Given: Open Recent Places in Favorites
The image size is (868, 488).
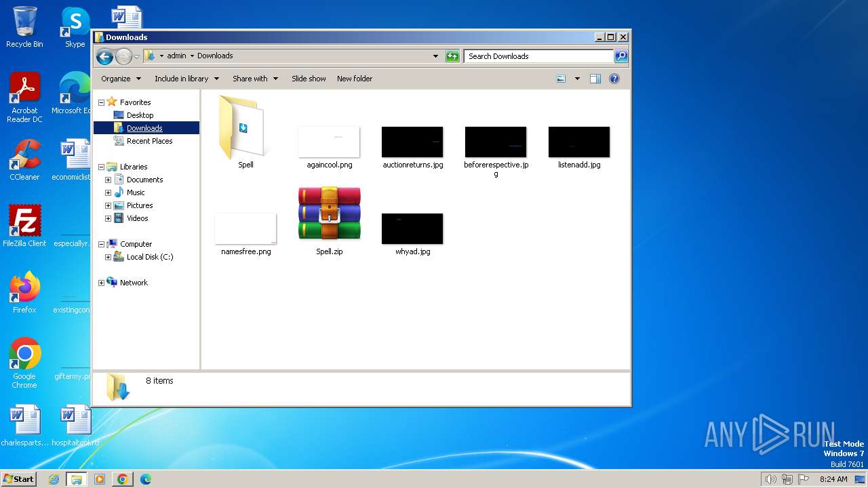Looking at the screenshot, I should point(149,141).
